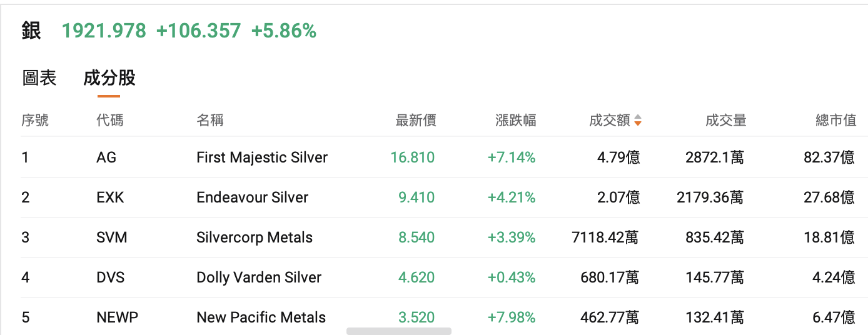Click the 代碼 column header

coord(110,121)
